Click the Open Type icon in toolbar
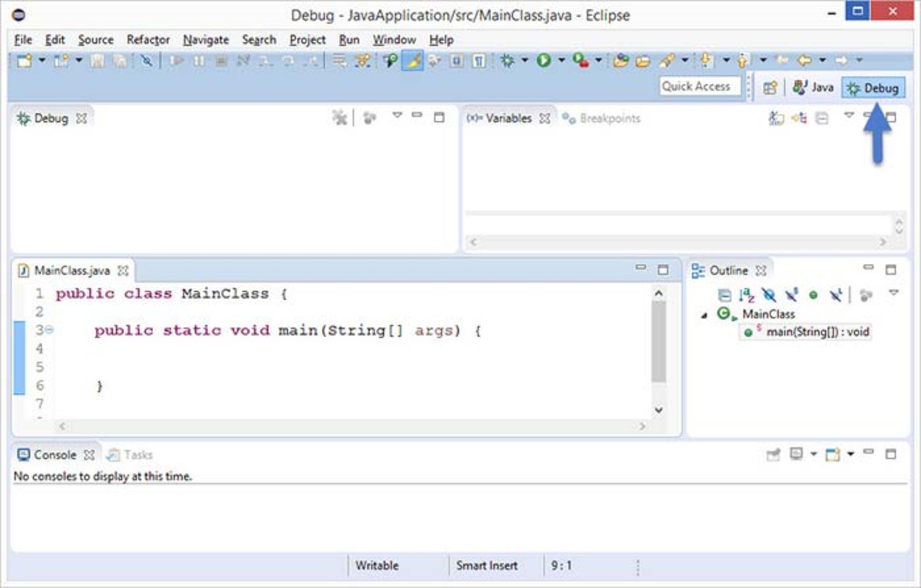 [x=621, y=60]
